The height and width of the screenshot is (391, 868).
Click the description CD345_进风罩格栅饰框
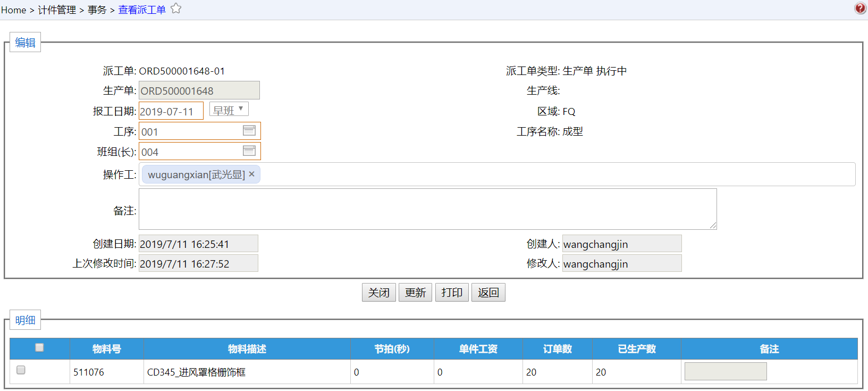[x=196, y=372]
